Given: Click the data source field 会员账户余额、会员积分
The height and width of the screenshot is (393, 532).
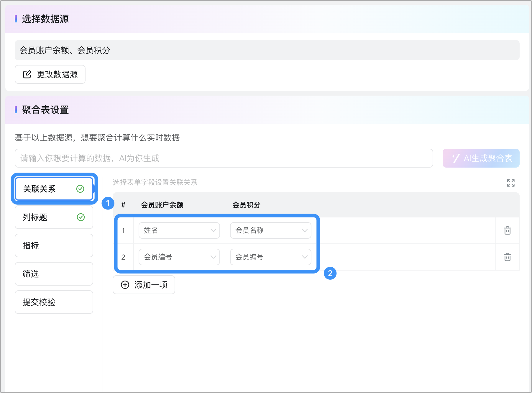Looking at the screenshot, I should pyautogui.click(x=267, y=50).
